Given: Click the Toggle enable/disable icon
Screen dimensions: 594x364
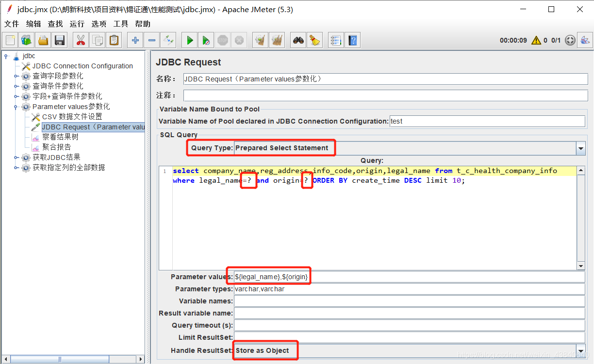Looking at the screenshot, I should pos(168,40).
